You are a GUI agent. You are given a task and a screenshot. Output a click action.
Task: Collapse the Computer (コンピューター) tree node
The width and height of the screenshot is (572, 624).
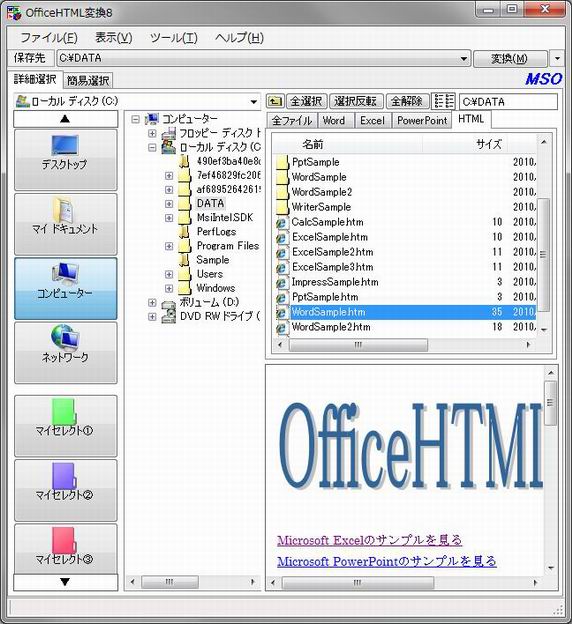coord(136,119)
